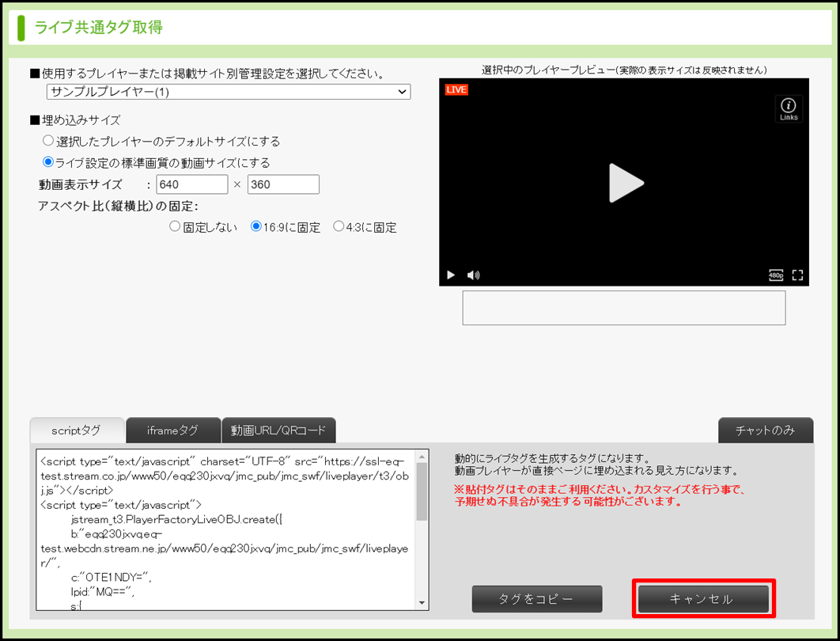The image size is (840, 641).
Task: Select the 16:9に固定 aspect ratio option
Action: (256, 226)
